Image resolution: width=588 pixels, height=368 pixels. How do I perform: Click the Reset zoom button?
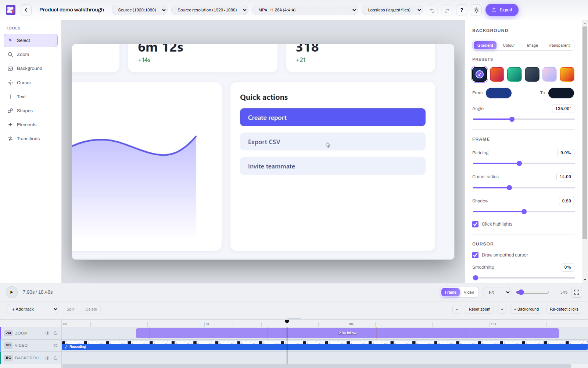(x=479, y=309)
